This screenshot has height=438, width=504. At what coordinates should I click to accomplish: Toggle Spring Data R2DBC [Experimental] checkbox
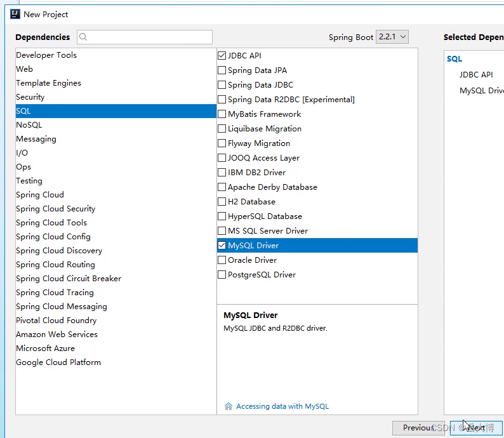pyautogui.click(x=222, y=99)
